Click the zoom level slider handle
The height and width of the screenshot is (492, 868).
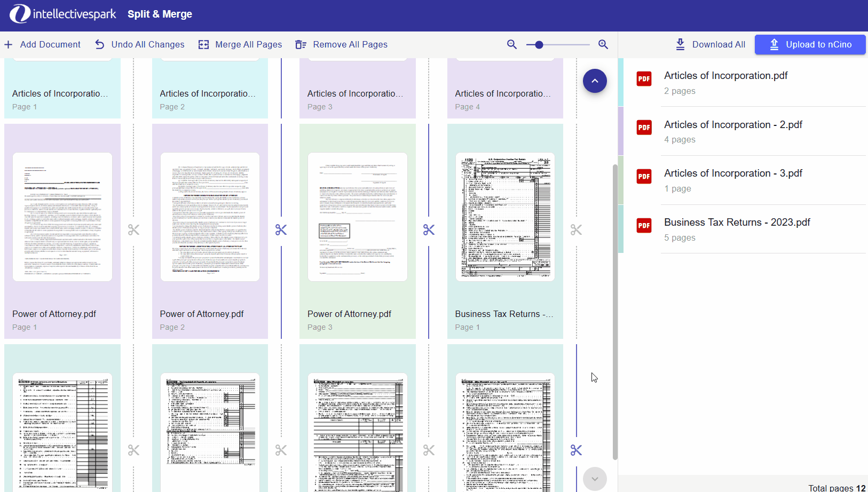[539, 45]
